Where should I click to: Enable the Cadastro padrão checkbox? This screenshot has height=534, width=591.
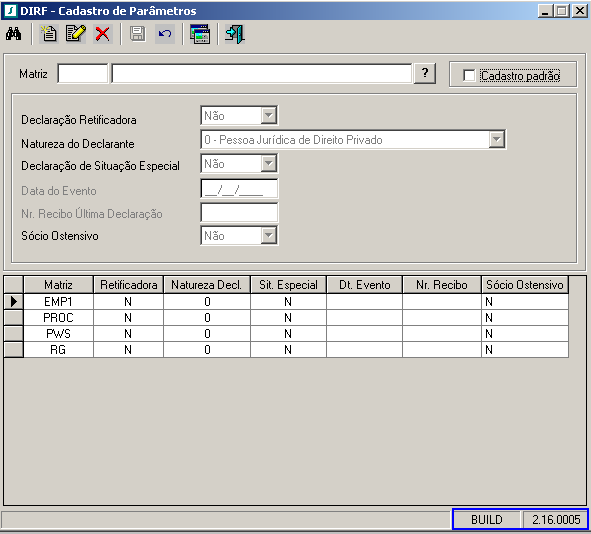tap(469, 75)
